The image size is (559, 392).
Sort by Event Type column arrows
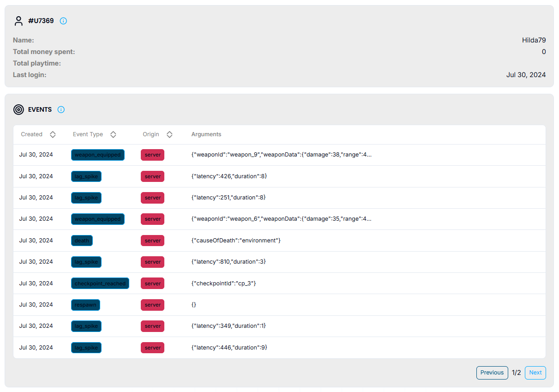point(113,134)
